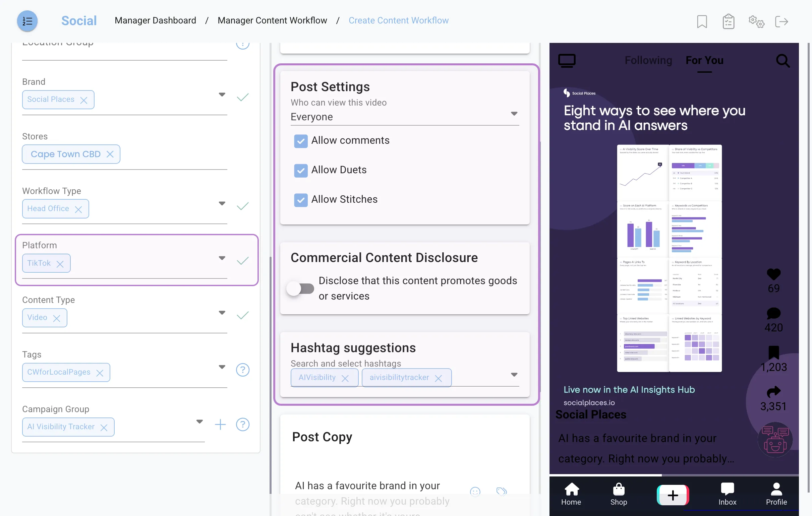The height and width of the screenshot is (516, 812).
Task: Expand the Platform dropdown arrow
Action: click(x=222, y=258)
